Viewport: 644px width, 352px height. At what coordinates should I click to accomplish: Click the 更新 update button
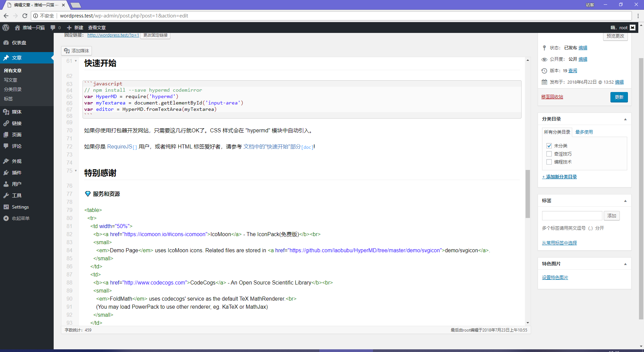click(x=619, y=97)
